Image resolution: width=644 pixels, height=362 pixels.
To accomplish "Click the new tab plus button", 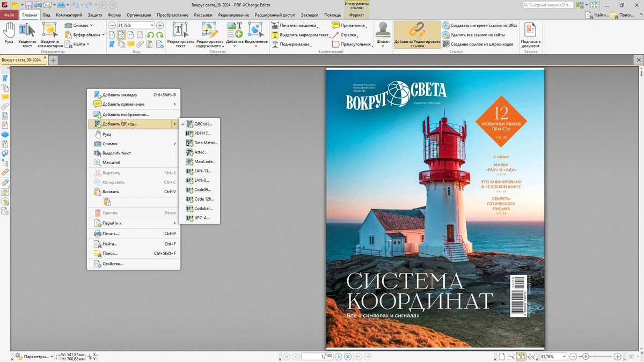I will pos(53,60).
